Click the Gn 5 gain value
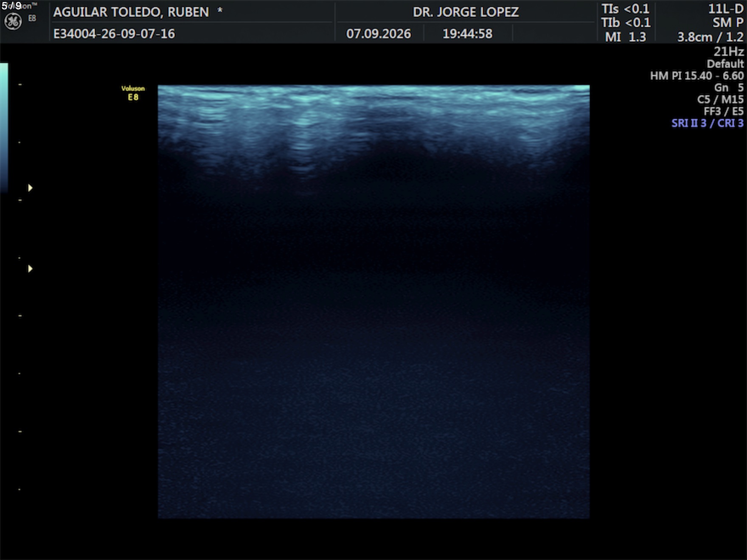The width and height of the screenshot is (747, 560). tap(729, 87)
